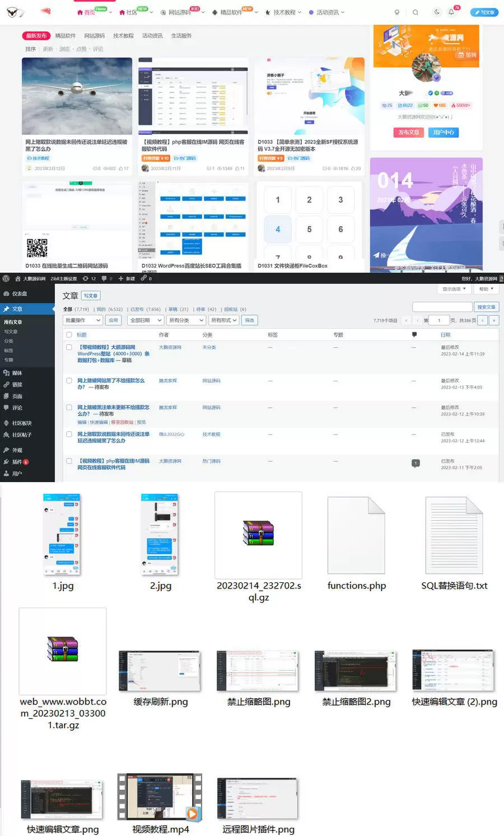
Task: Click the lightbulb icon in header
Action: pos(397,12)
